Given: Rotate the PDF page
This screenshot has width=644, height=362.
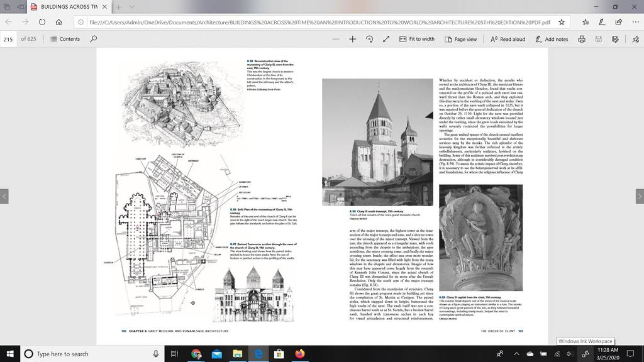Looking at the screenshot, I should pos(369,39).
